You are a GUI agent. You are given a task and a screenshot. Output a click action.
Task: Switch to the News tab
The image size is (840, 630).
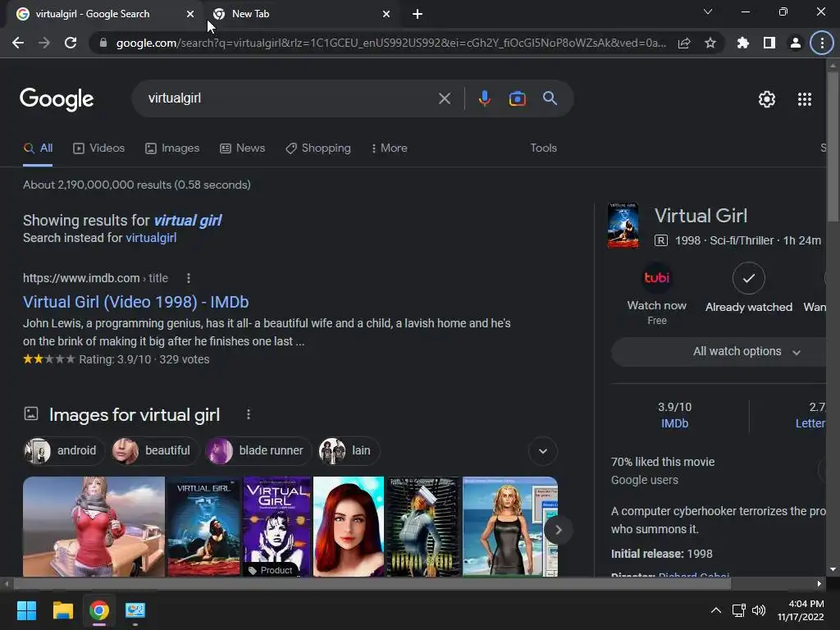click(242, 148)
